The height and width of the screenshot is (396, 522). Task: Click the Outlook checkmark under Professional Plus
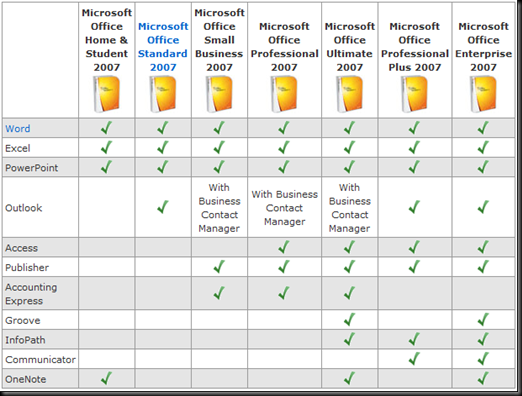414,207
